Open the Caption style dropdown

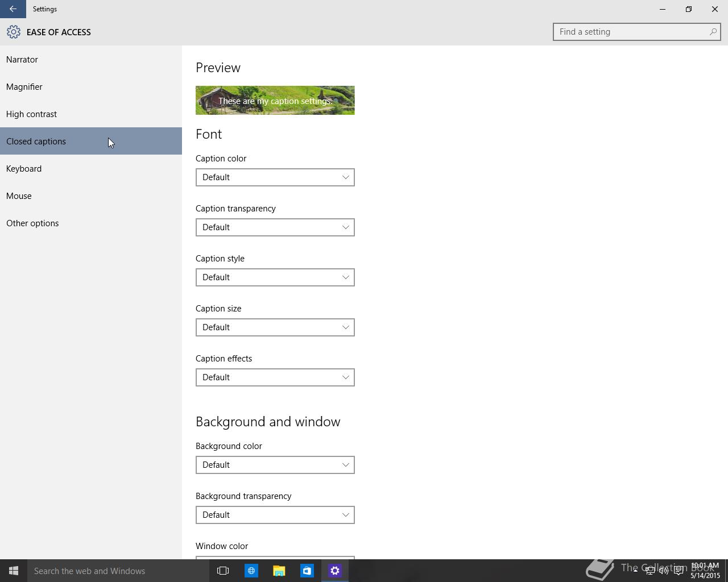(x=275, y=277)
